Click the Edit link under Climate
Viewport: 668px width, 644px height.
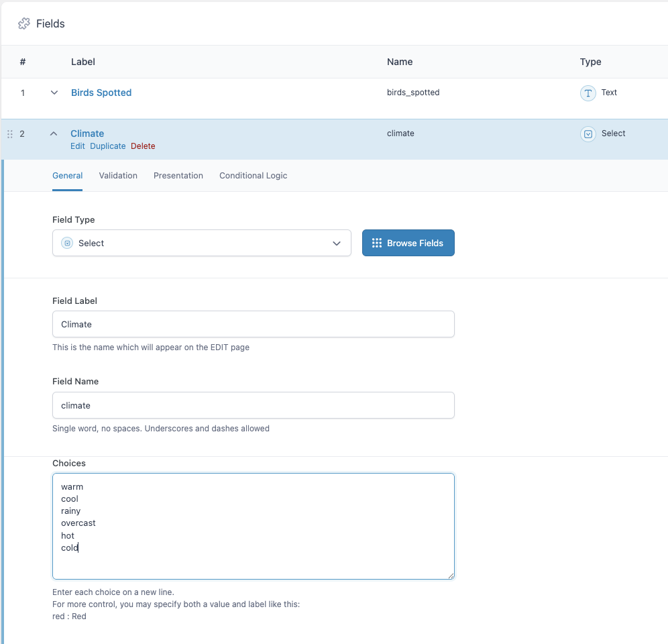click(x=78, y=146)
